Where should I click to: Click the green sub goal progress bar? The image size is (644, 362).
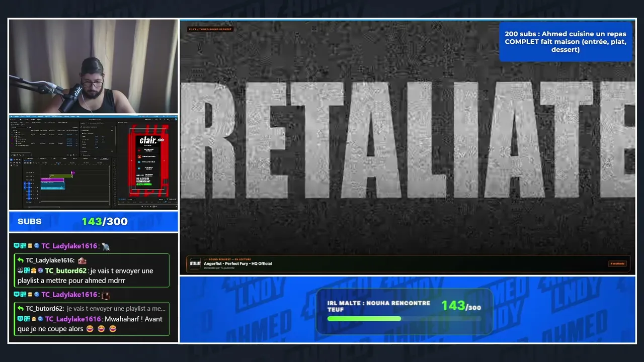pyautogui.click(x=364, y=318)
